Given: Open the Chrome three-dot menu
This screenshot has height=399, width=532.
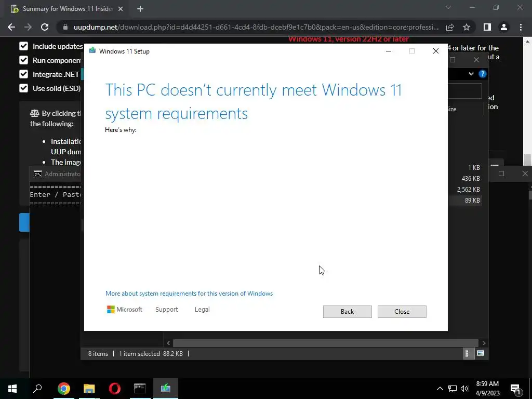Looking at the screenshot, I should (x=521, y=27).
